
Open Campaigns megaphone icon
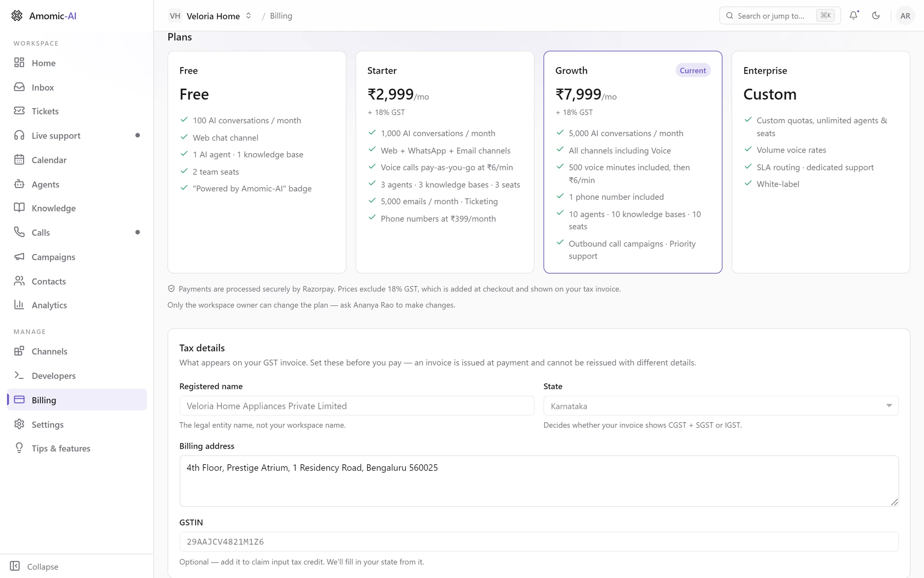[x=19, y=256]
